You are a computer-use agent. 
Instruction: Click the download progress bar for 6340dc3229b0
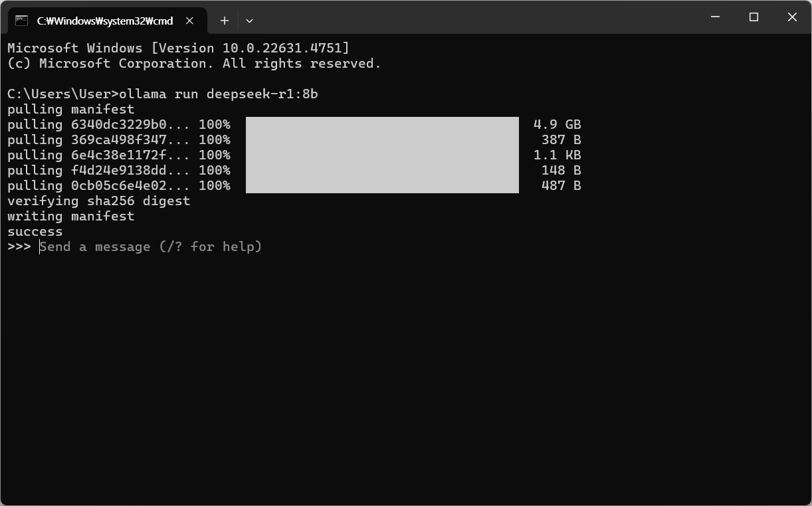click(x=382, y=125)
